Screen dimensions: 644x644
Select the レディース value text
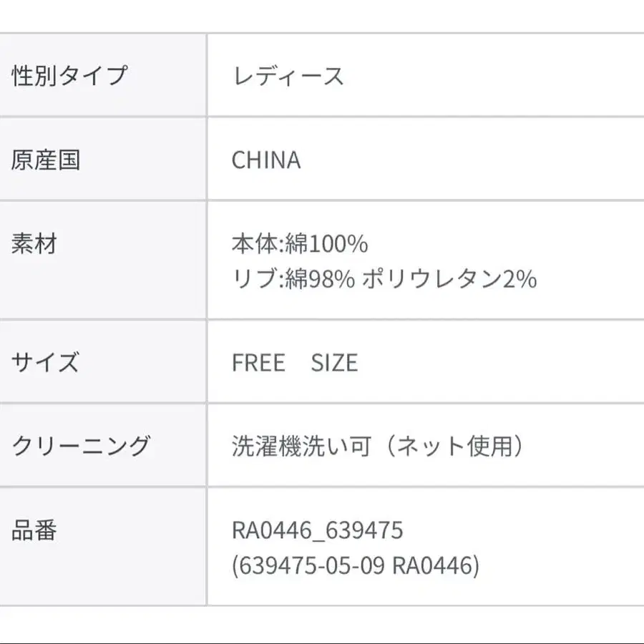(x=288, y=77)
